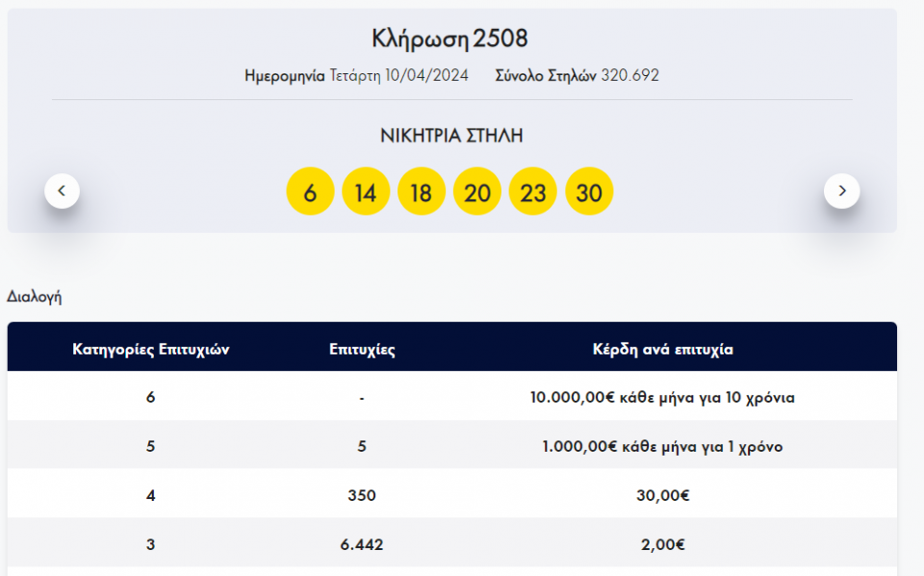Select the 10.000,00€ monthly for 10 years prize
This screenshot has width=924, height=576.
coord(662,397)
